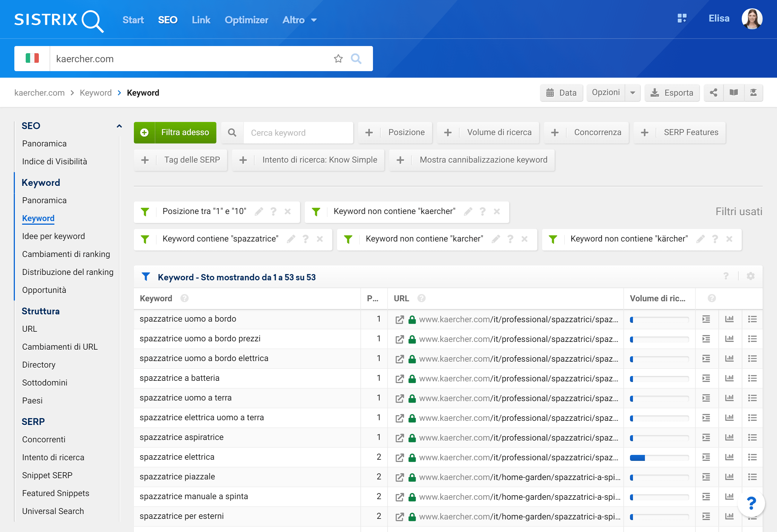Open list icon for spazzatrice elettrica row
The height and width of the screenshot is (532, 777).
coord(752,457)
